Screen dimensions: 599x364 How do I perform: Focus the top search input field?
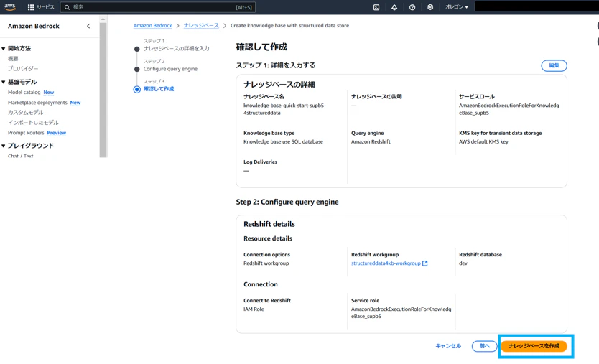(158, 7)
